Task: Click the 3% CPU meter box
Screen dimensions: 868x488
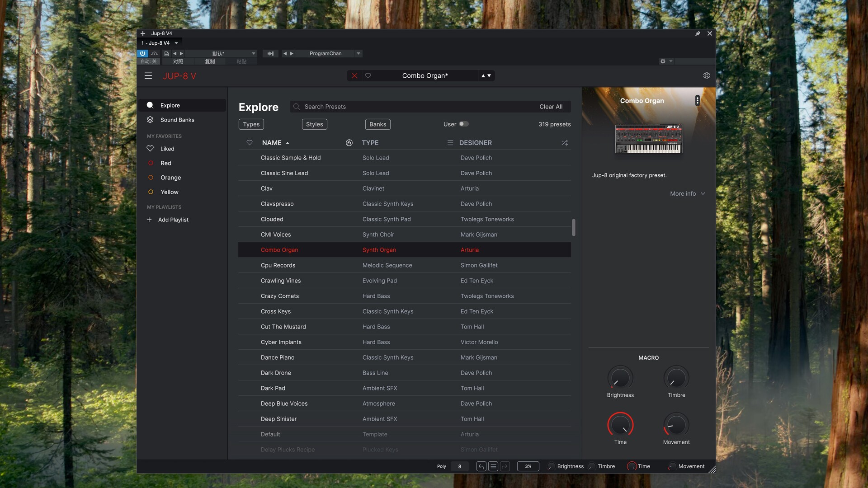Action: click(528, 466)
